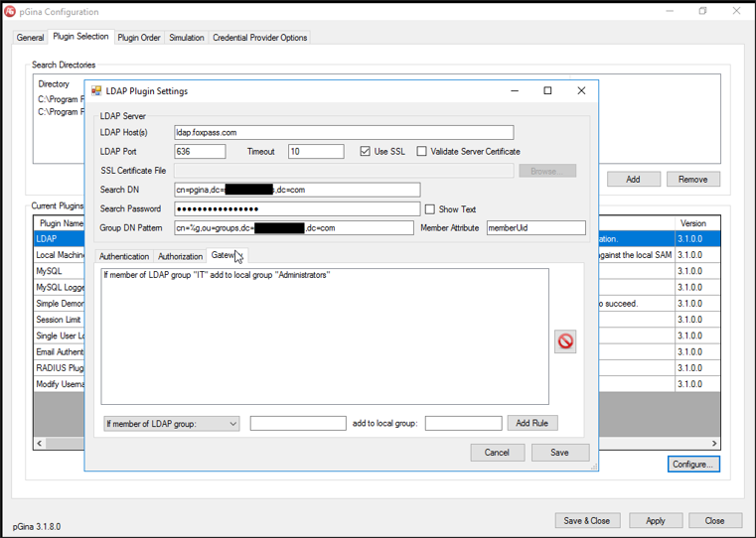Viewport: 756px width, 538px height.
Task: Check the Show Text option
Action: click(429, 209)
